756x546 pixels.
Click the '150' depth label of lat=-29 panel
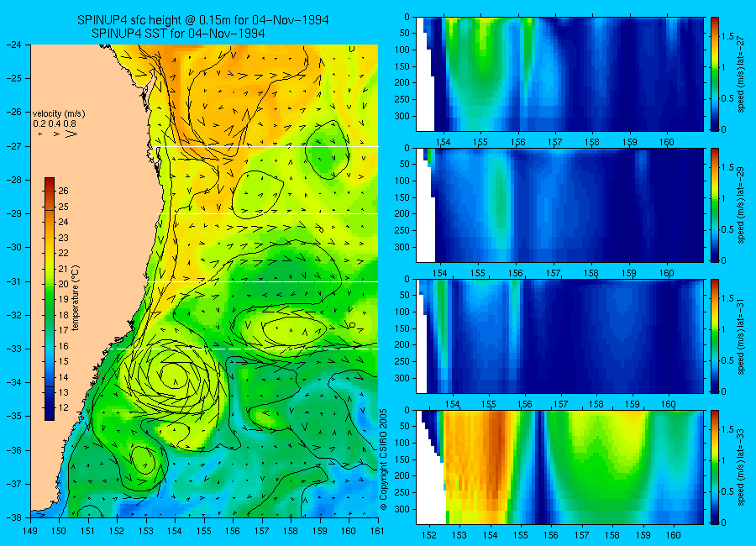click(402, 197)
